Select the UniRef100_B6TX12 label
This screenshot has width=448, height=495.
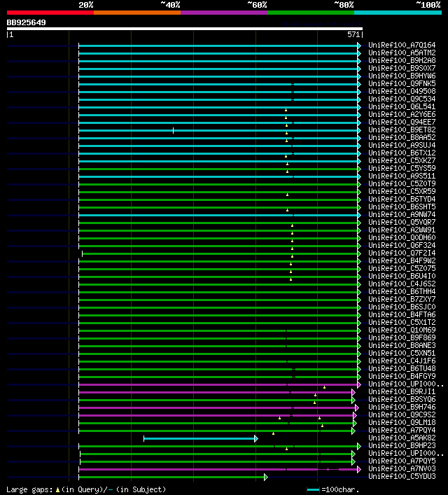402,153
